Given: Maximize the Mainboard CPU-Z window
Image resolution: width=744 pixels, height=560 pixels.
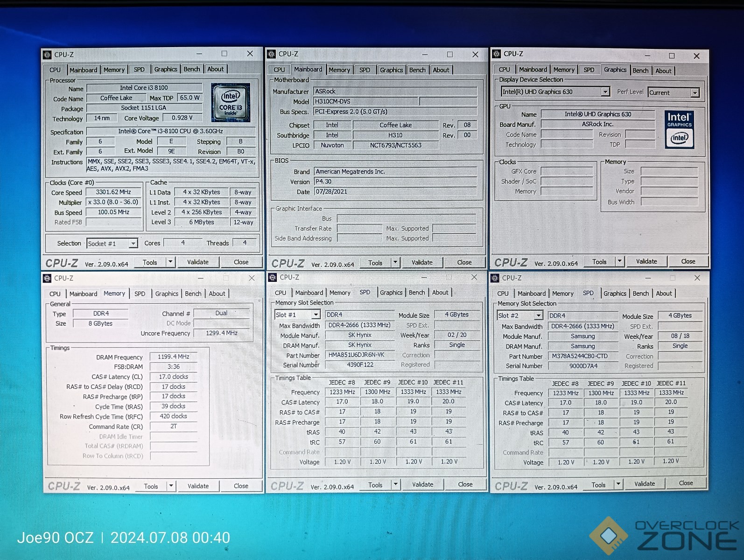Looking at the screenshot, I should click(x=450, y=54).
